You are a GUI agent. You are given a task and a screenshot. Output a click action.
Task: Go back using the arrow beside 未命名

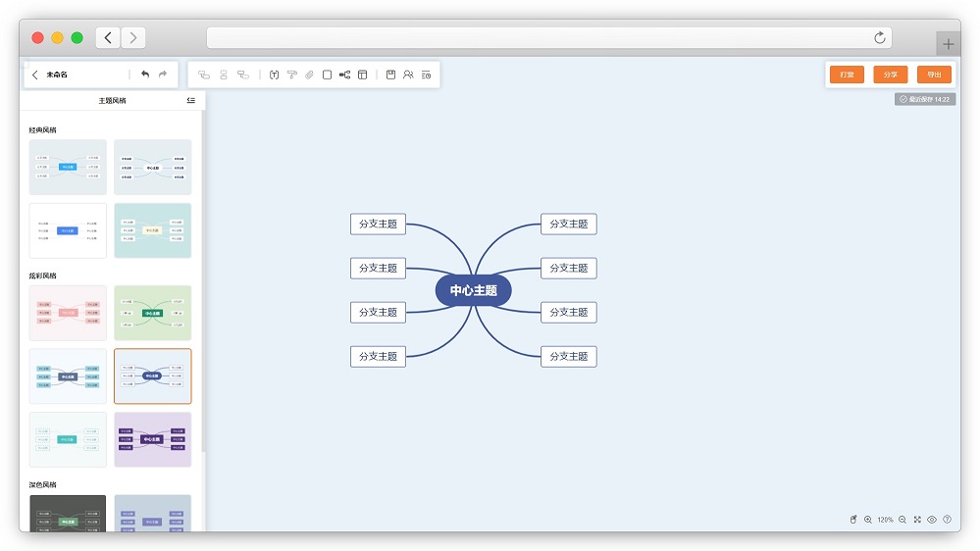pos(35,75)
